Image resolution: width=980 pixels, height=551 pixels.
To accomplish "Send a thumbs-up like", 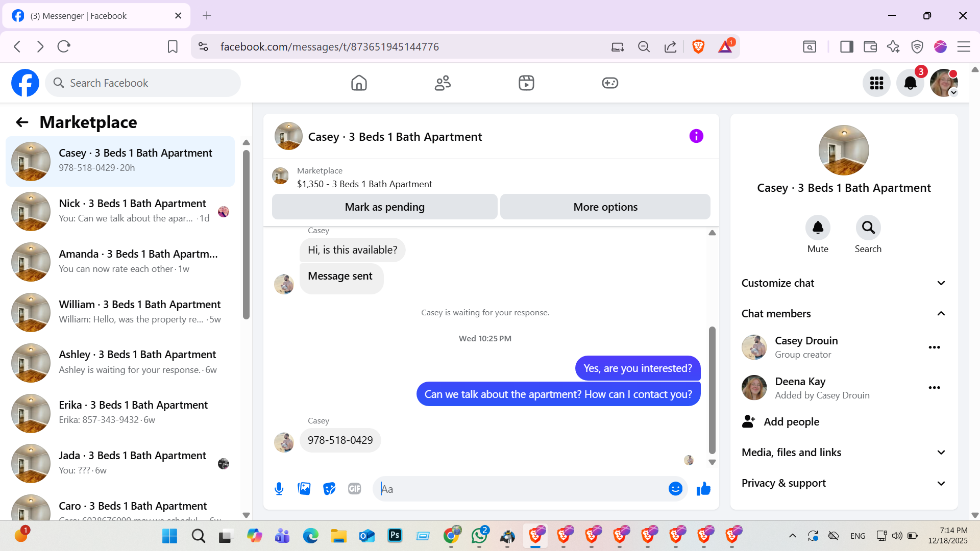I will coord(703,489).
